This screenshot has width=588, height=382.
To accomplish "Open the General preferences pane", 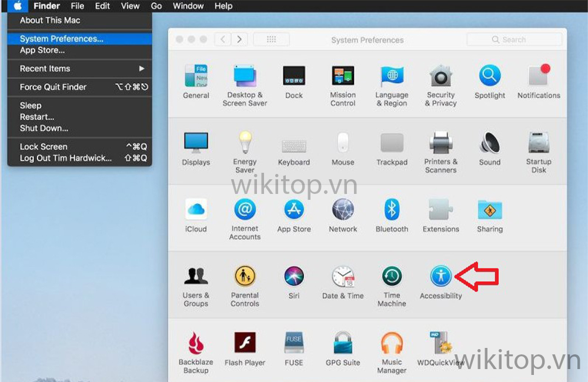I will pos(196,82).
